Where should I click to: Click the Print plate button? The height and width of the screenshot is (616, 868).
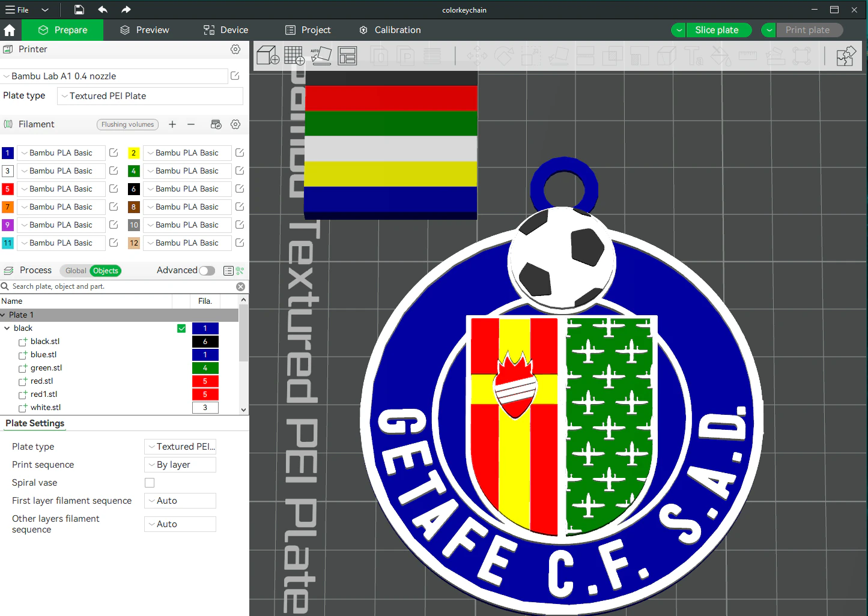point(808,30)
